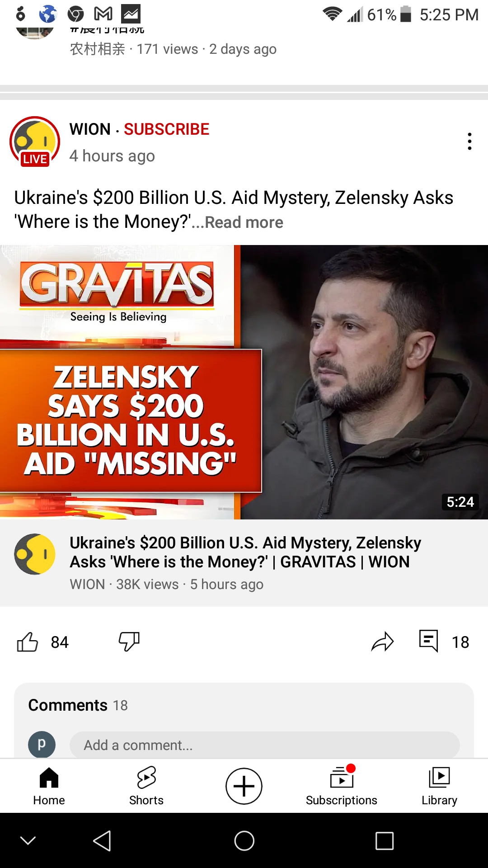Tap the plus create button

coord(244,786)
